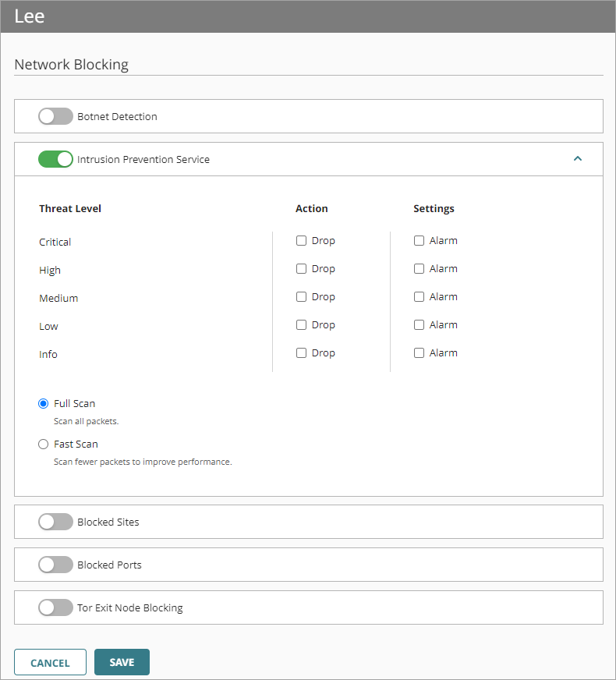Check Drop for Medium threat level
The width and height of the screenshot is (616, 680).
pos(301,296)
